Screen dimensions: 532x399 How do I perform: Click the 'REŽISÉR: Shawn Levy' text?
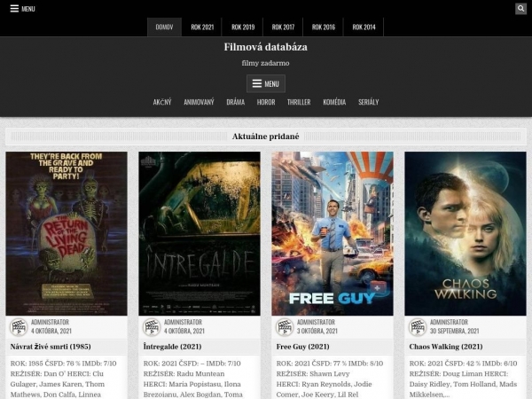pos(313,374)
